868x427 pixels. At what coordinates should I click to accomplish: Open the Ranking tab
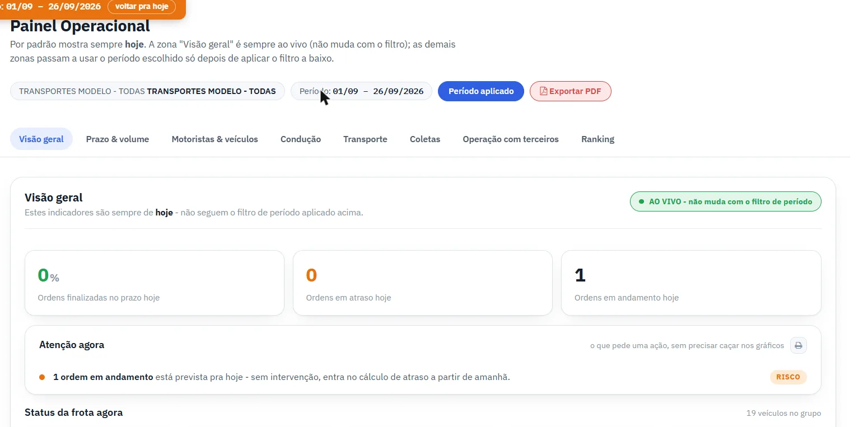598,139
